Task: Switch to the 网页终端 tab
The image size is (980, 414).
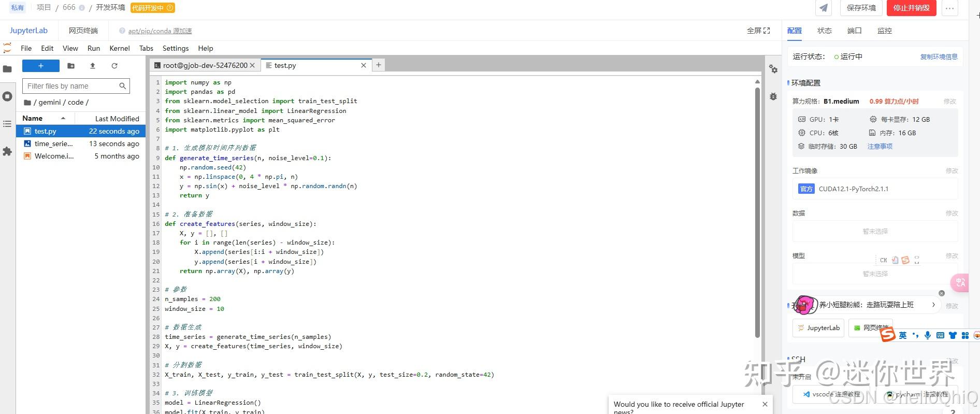Action: pyautogui.click(x=83, y=31)
